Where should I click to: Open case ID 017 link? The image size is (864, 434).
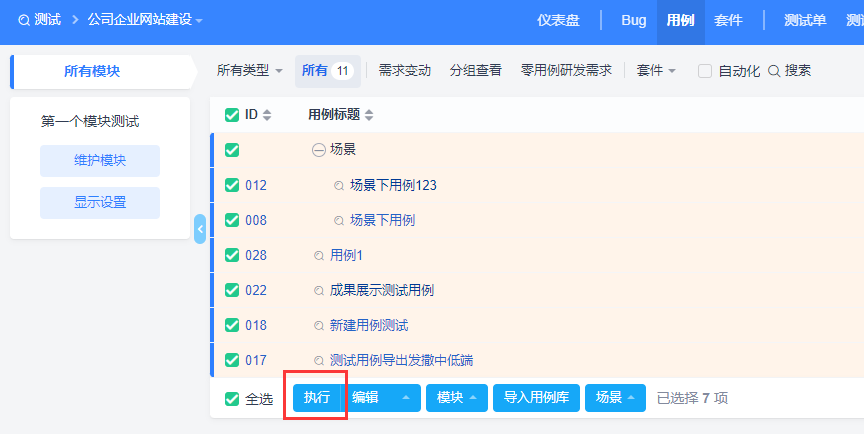(256, 360)
